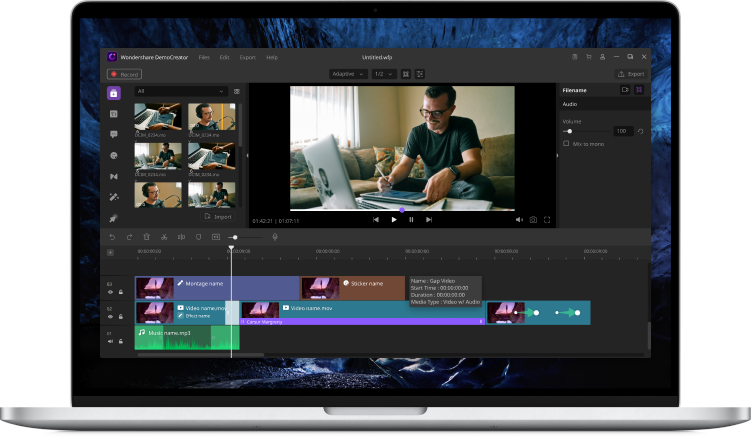Redo the last timeline edit
The height and width of the screenshot is (441, 751).
(x=129, y=237)
